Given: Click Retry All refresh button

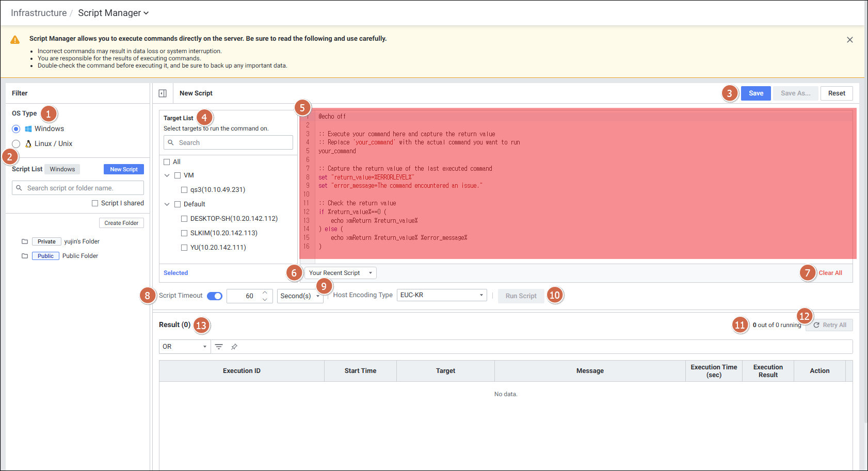Looking at the screenshot, I should pyautogui.click(x=829, y=325).
